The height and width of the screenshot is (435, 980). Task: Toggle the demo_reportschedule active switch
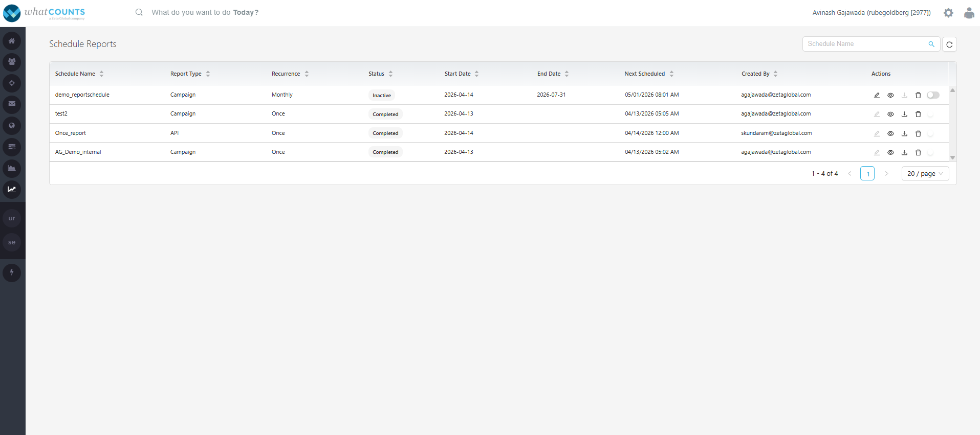(933, 95)
